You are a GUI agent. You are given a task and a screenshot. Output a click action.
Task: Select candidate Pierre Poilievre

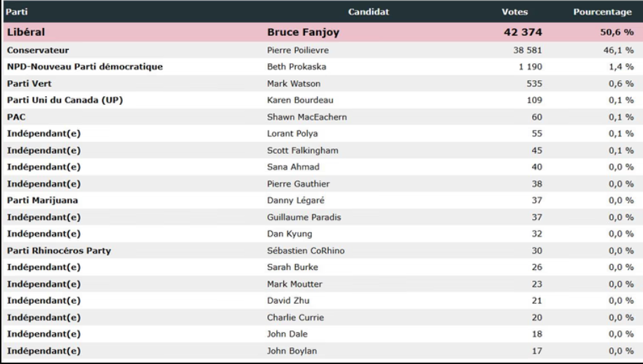(298, 51)
